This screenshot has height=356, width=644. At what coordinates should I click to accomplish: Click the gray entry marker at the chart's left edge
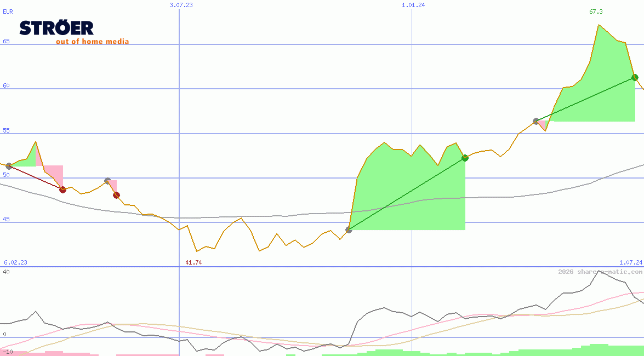(8, 166)
